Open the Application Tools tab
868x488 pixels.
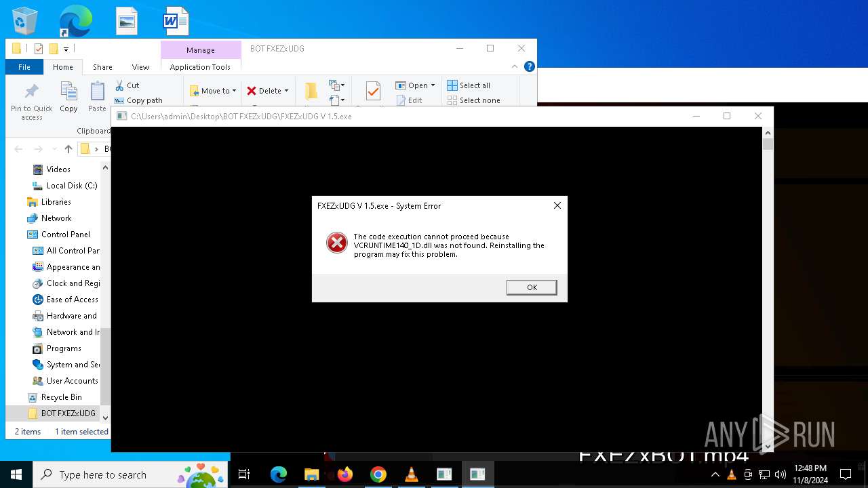click(x=200, y=67)
